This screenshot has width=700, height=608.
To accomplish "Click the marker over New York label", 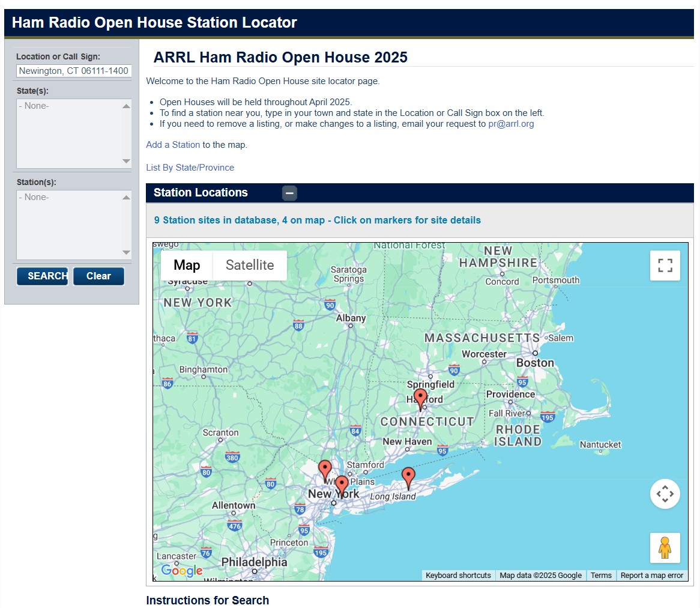I will (x=342, y=485).
